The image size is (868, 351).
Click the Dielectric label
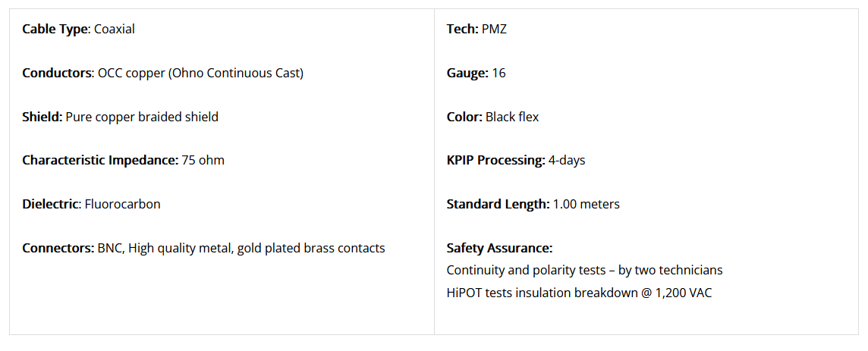(52, 205)
